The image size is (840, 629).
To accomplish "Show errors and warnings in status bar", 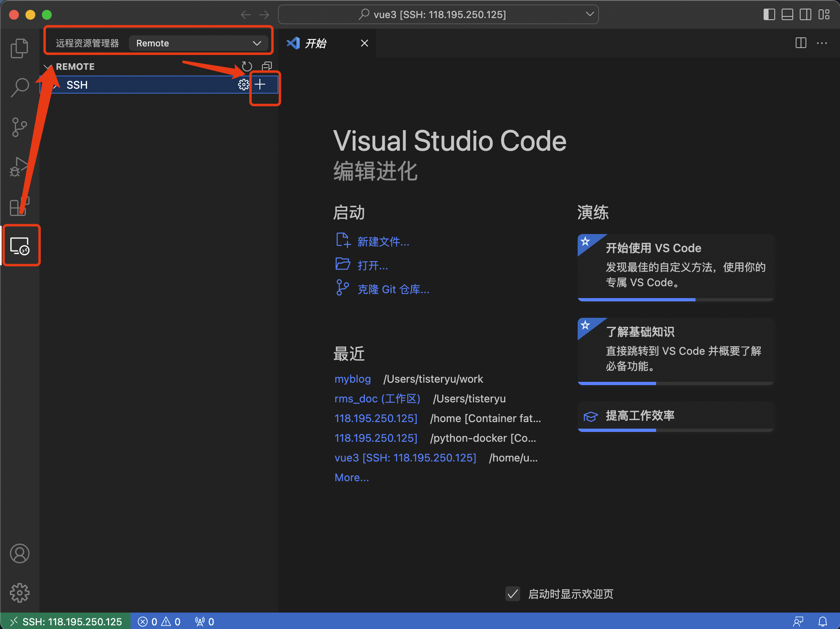I will coord(159,622).
